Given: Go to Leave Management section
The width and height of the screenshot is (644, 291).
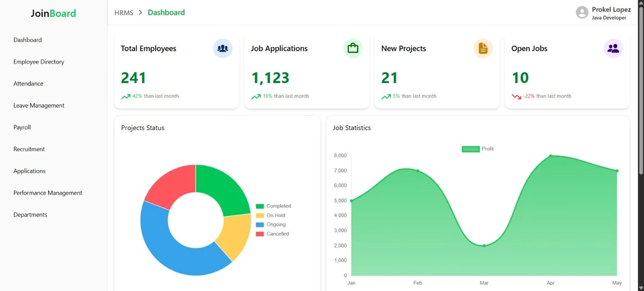Looking at the screenshot, I should pos(39,105).
